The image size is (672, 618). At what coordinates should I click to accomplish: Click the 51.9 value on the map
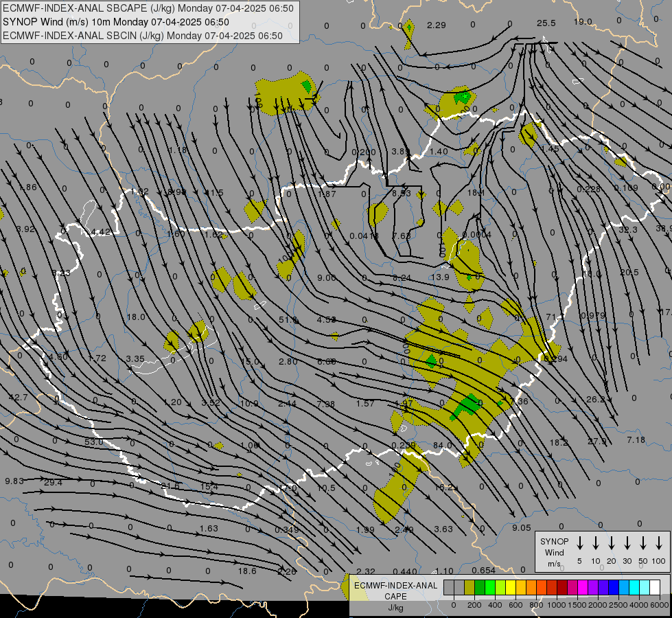288,320
